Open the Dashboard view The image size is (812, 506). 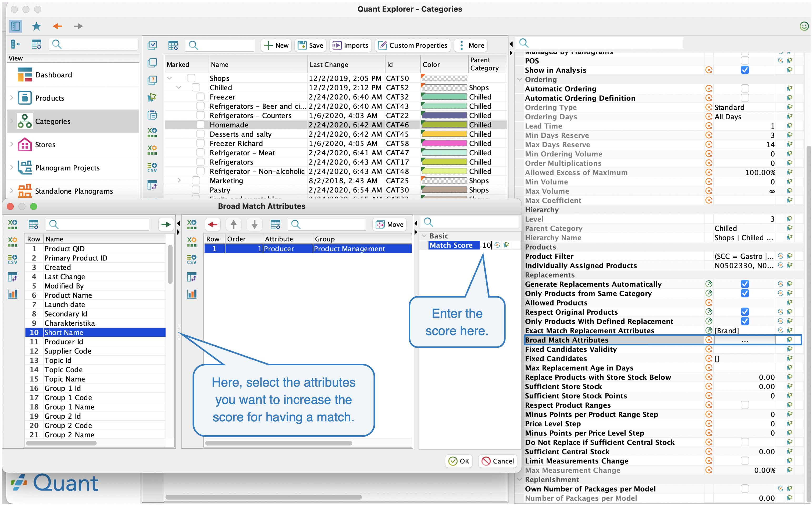pos(73,75)
